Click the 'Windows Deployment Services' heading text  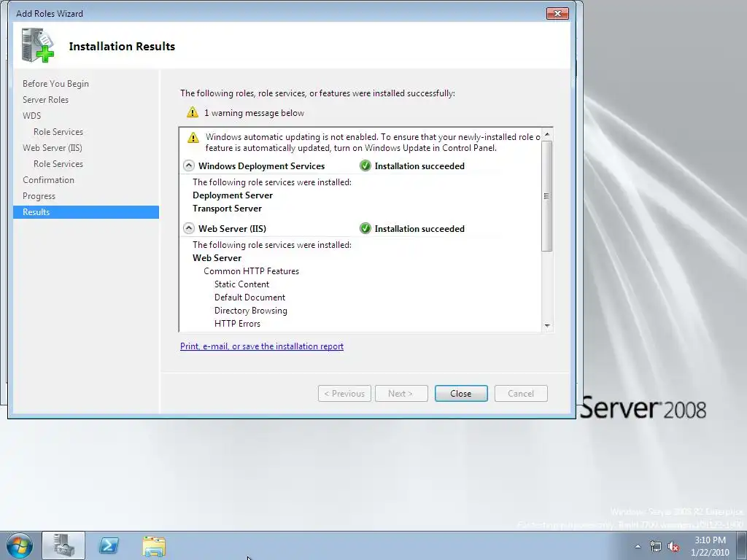(262, 166)
